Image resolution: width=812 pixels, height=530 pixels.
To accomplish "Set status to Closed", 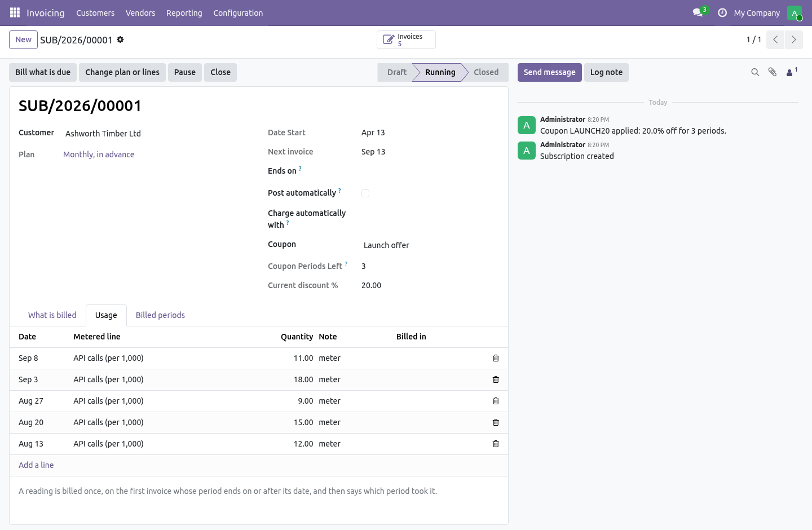I will pos(486,72).
